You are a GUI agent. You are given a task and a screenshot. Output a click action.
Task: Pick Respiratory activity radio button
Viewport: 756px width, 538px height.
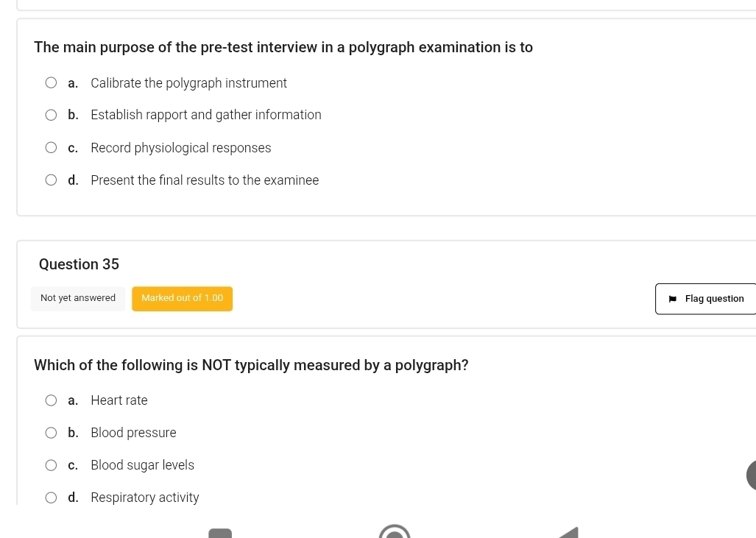coord(51,498)
